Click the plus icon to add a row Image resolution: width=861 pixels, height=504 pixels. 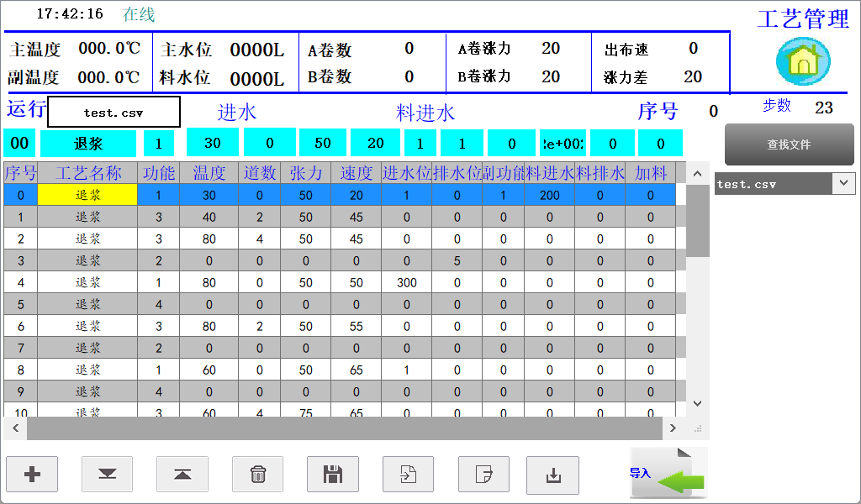click(32, 475)
